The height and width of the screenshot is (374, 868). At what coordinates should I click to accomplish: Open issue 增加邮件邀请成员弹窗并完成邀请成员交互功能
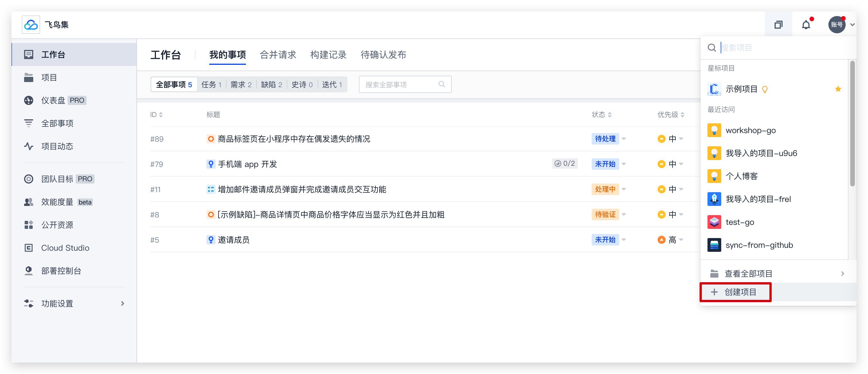pyautogui.click(x=302, y=189)
